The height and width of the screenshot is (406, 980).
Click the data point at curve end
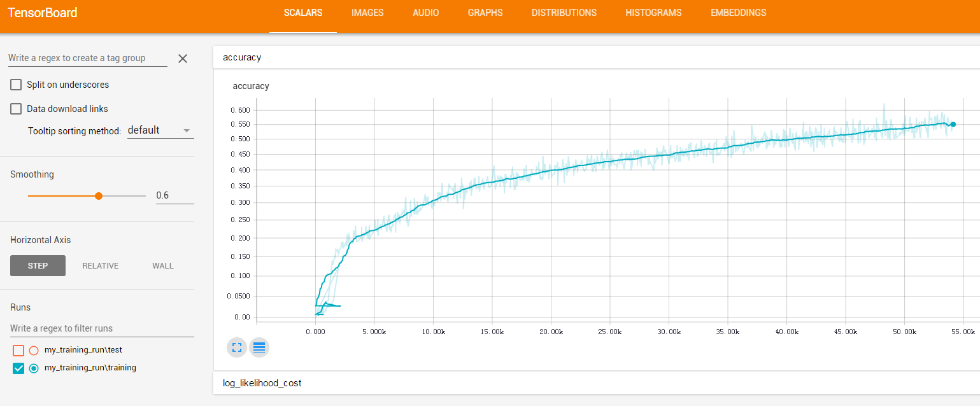coord(953,125)
